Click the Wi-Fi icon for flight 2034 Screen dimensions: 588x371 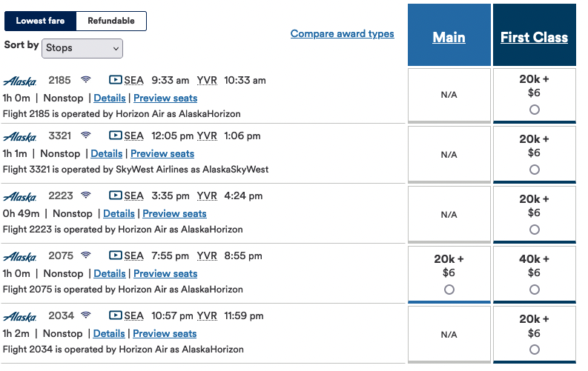coord(86,315)
